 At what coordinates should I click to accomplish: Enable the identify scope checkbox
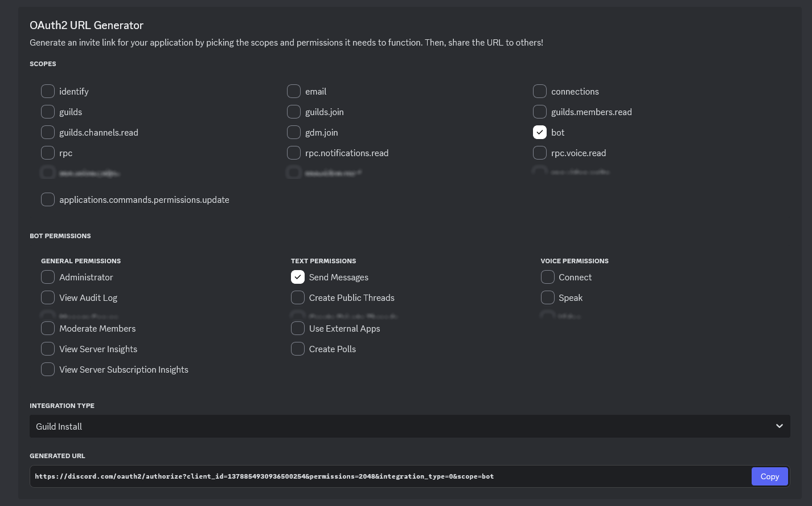(x=48, y=91)
